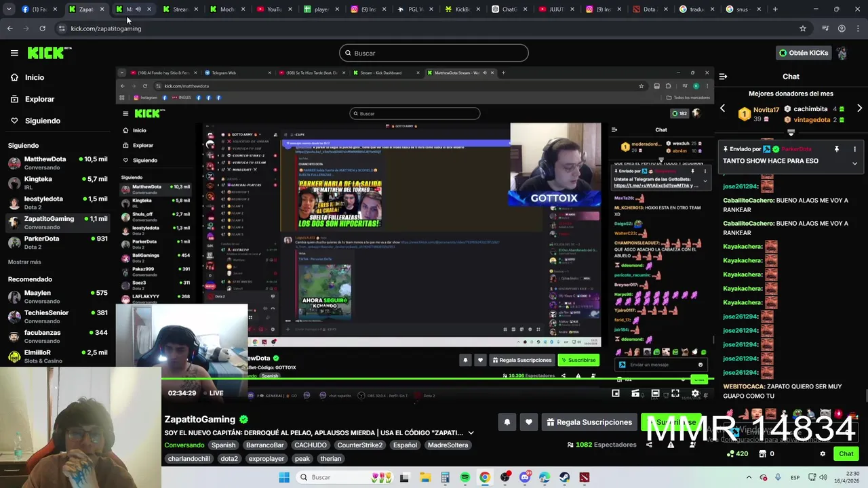Click the Obtén KICKs button
The image size is (868, 488).
point(804,53)
